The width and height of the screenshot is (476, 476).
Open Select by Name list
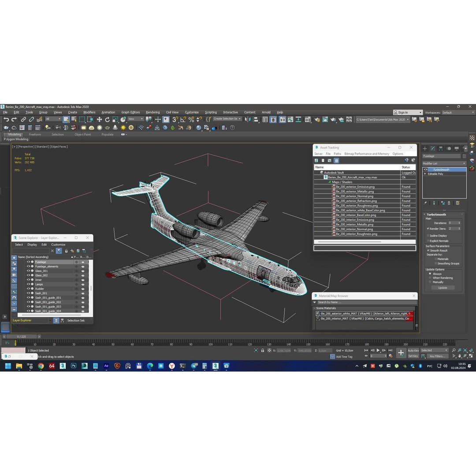[74, 119]
